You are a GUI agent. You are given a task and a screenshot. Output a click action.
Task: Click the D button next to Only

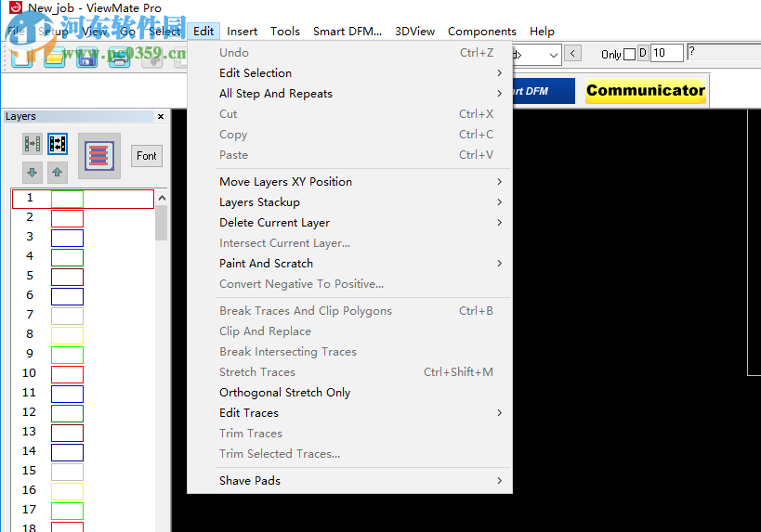(643, 53)
